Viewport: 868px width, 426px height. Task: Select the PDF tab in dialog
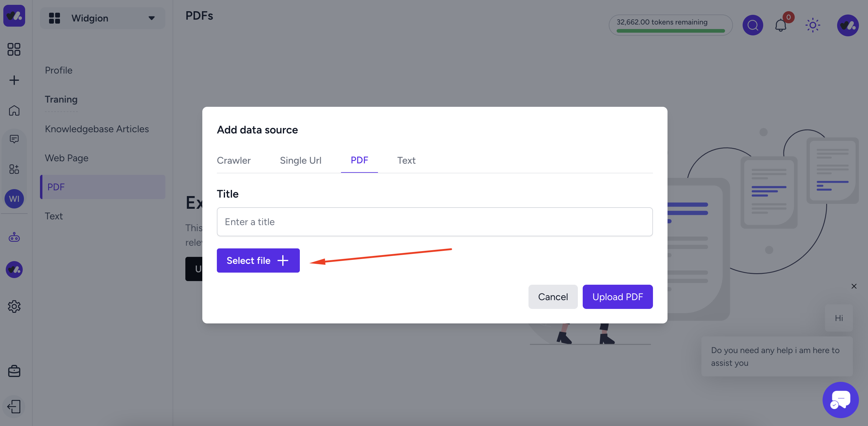(359, 160)
